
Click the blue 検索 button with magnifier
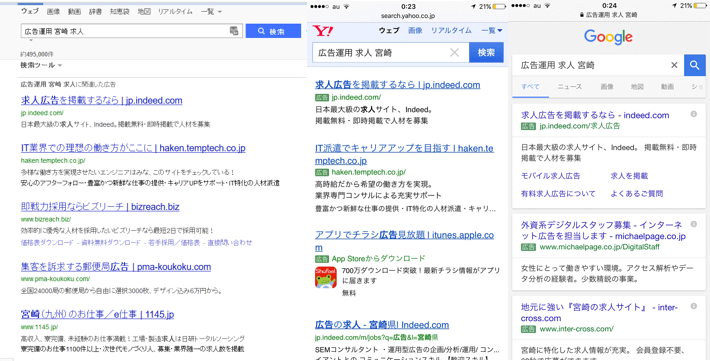[273, 31]
